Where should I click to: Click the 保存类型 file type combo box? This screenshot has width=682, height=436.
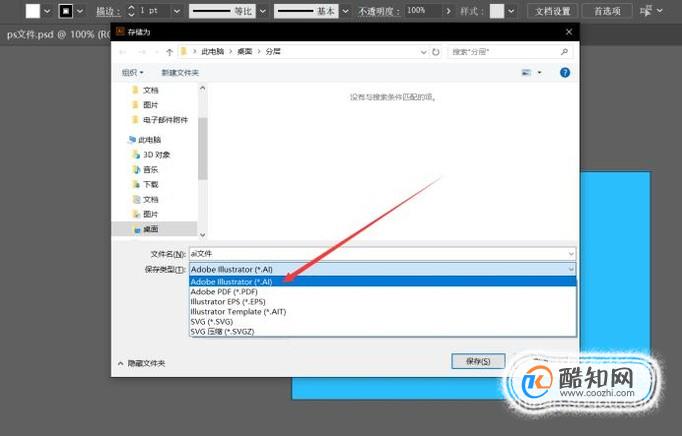point(382,269)
